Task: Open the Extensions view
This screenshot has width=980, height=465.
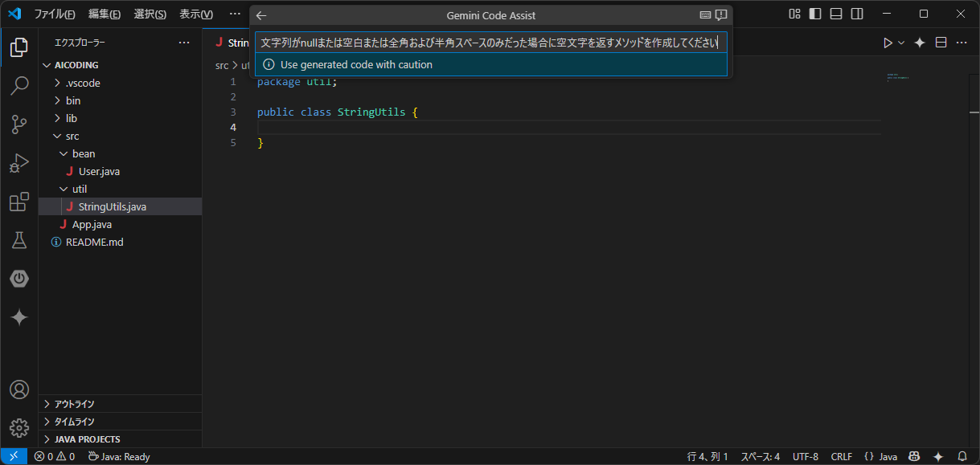Action: click(19, 202)
